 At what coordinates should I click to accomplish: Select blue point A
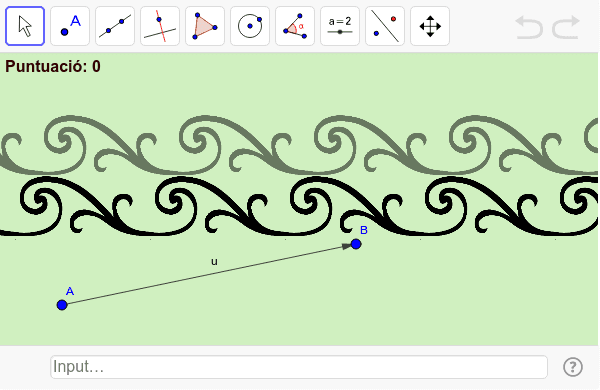[62, 305]
